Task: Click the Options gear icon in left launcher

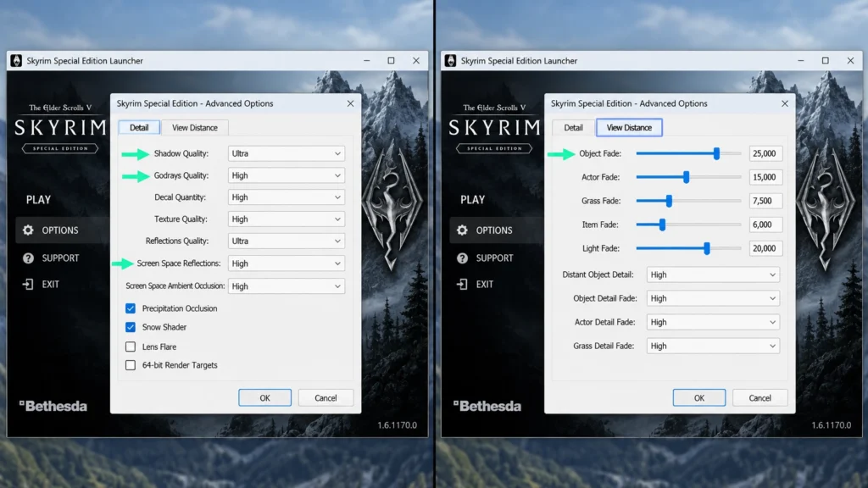Action: (x=28, y=230)
